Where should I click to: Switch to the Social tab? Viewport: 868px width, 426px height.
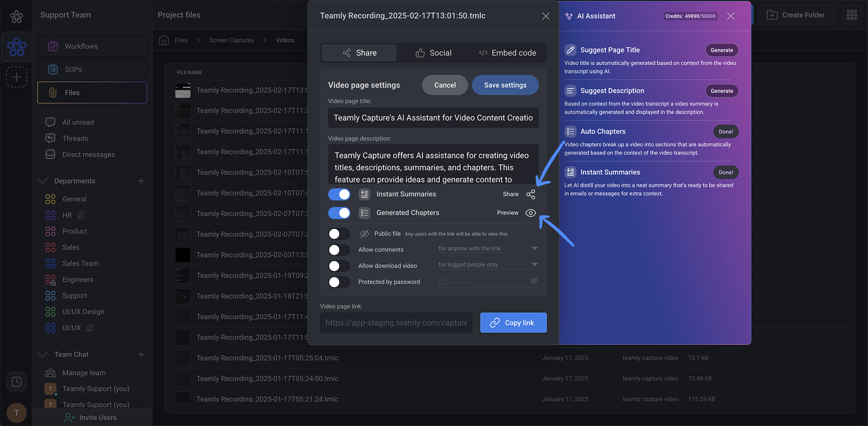pyautogui.click(x=433, y=53)
